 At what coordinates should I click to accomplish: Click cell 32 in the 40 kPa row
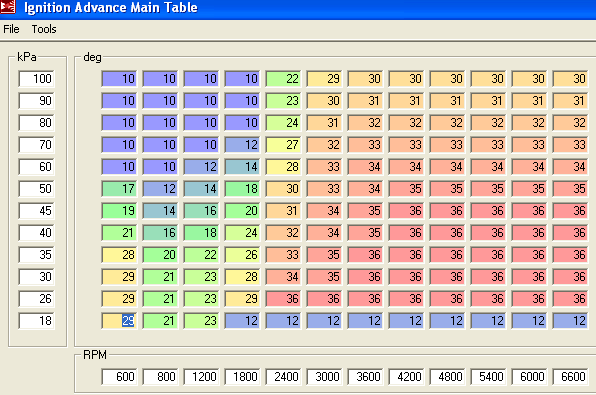283,233
